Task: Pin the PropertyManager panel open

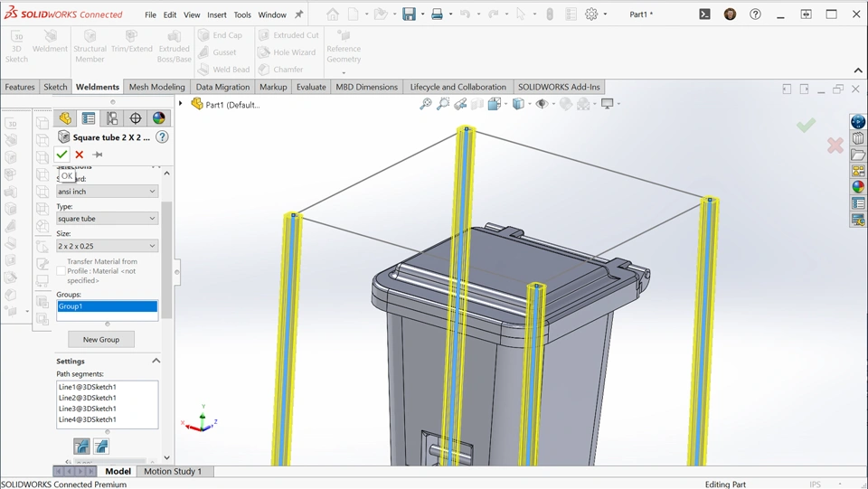Action: [x=97, y=155]
